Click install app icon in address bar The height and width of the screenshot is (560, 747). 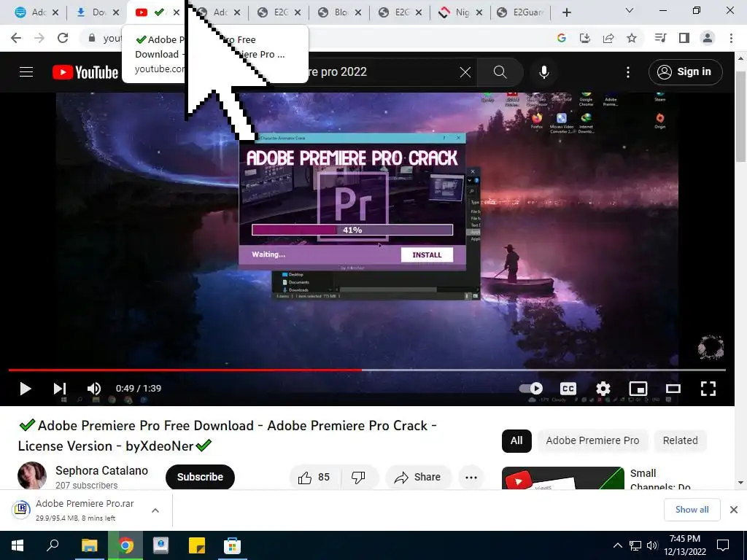(584, 38)
